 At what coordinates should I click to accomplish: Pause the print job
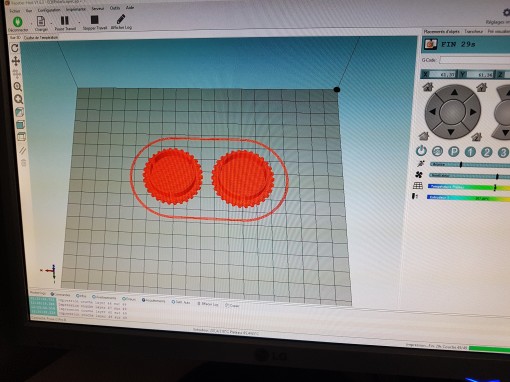pos(65,21)
